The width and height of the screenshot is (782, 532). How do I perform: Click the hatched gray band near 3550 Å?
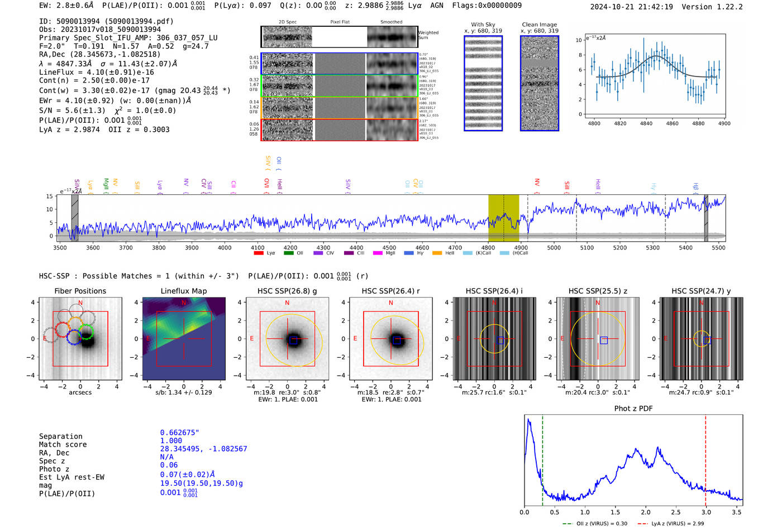pyautogui.click(x=75, y=218)
